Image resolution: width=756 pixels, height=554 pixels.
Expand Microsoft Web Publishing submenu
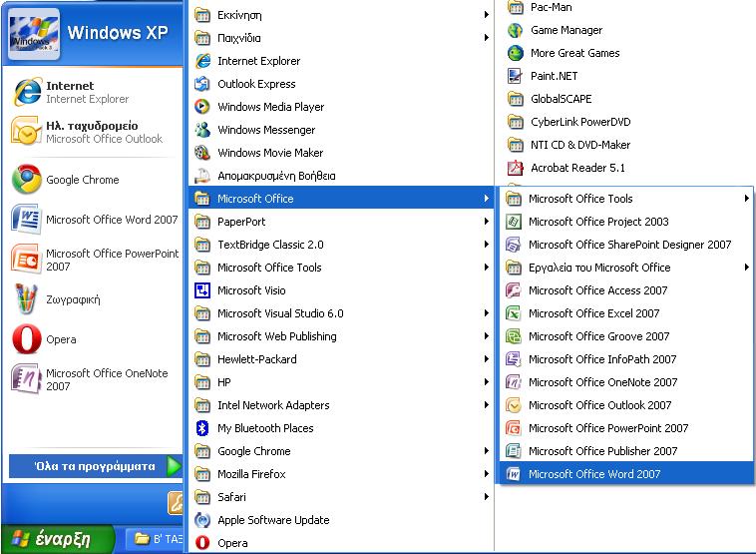tap(342, 336)
